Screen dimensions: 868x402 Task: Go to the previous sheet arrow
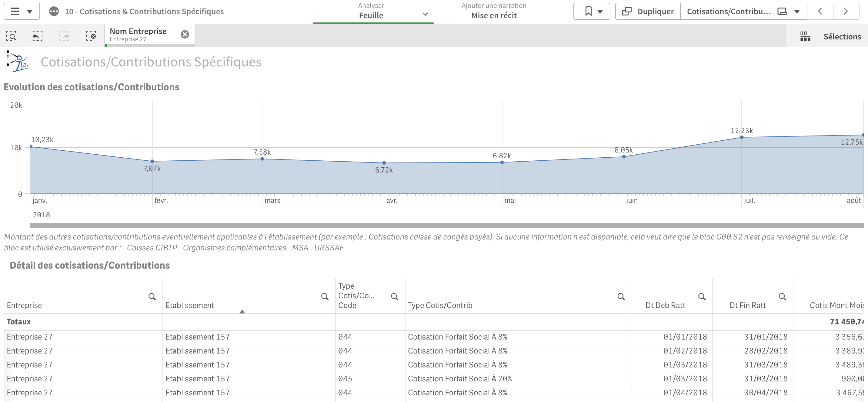(820, 12)
